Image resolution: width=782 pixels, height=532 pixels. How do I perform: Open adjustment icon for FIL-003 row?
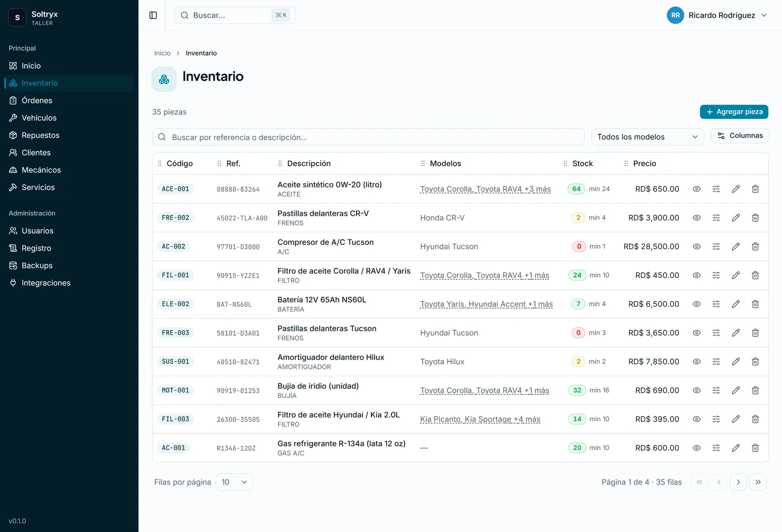tap(716, 419)
